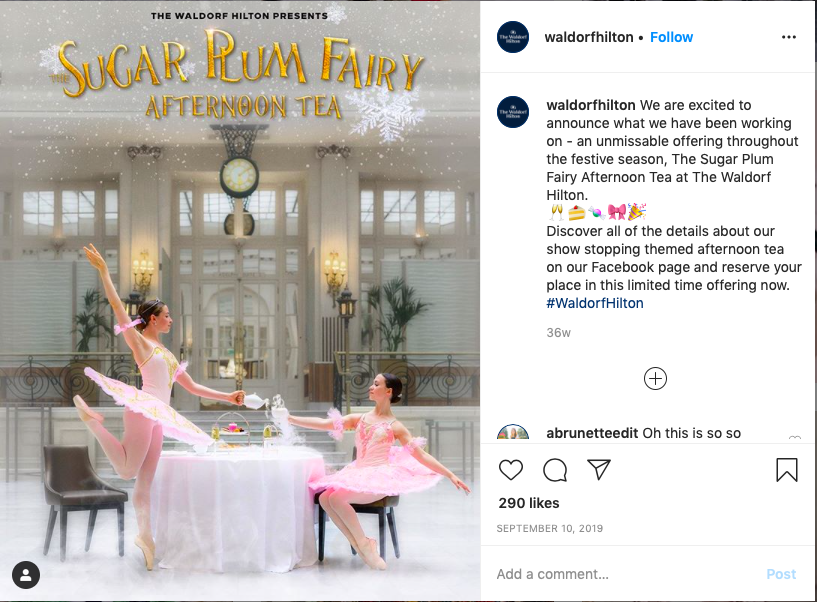The width and height of the screenshot is (817, 602).
Task: Click the waldorfhilton username in the header
Action: (x=589, y=38)
